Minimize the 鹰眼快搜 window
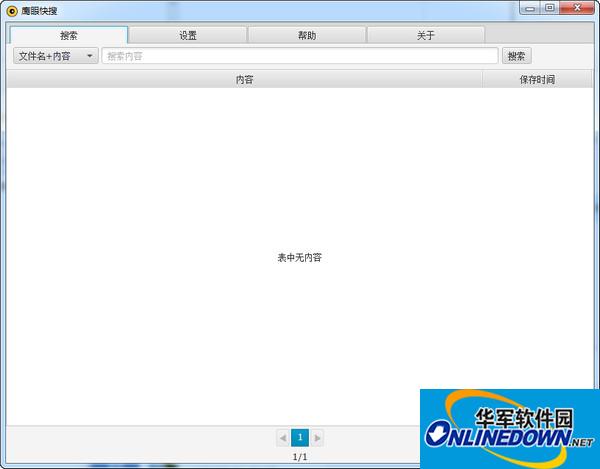Viewport: 600px width, 469px height. (x=531, y=8)
